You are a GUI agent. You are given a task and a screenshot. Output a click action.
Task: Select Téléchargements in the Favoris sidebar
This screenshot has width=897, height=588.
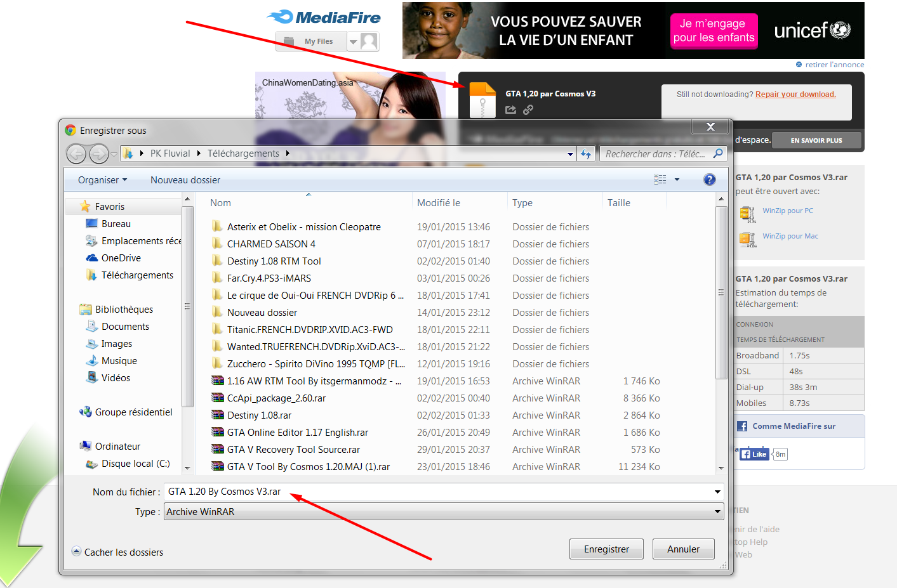point(137,275)
